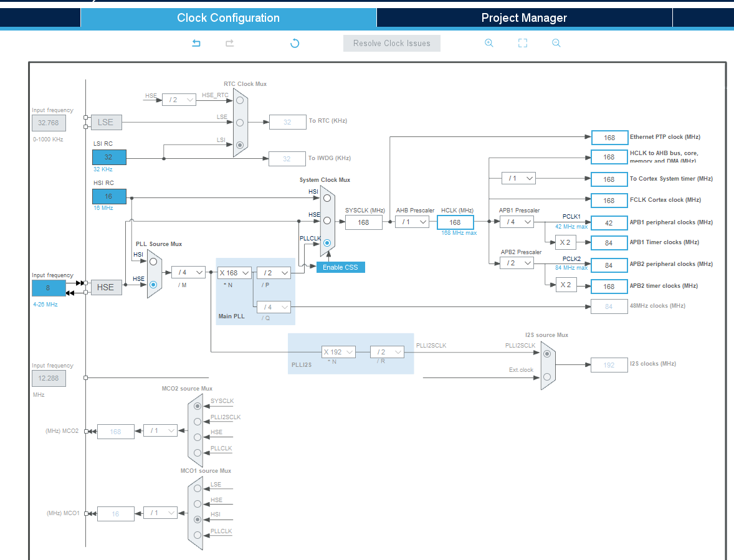Viewport: 734px width, 560px height.
Task: Select SYSCLK in MCO2 source Mux
Action: click(x=198, y=406)
